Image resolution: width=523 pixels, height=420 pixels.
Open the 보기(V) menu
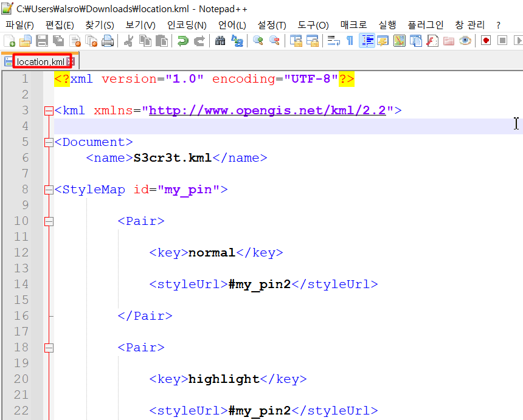click(140, 25)
